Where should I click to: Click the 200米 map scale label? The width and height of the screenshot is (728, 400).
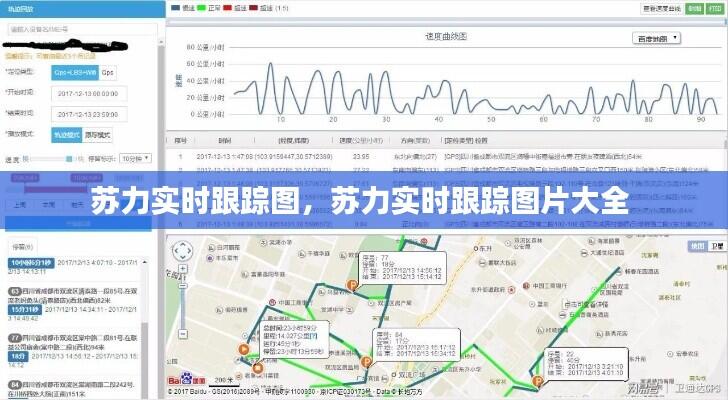223,380
